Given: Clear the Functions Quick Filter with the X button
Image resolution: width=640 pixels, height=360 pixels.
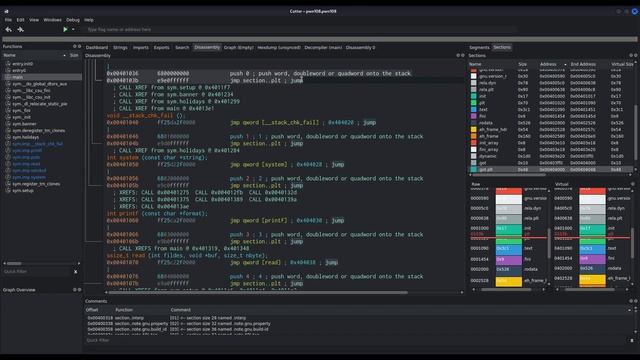Looking at the screenshot, I should (76, 271).
